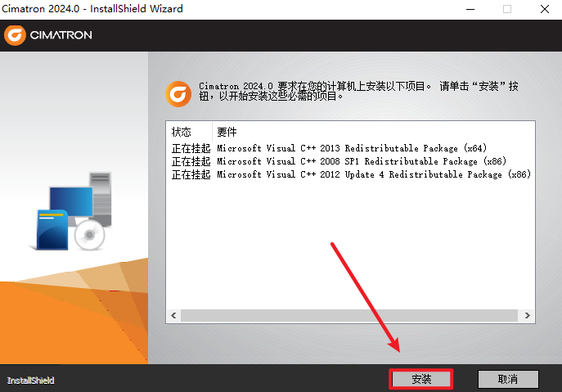562x392 pixels.
Task: Click the 要件 column header
Action: click(227, 132)
